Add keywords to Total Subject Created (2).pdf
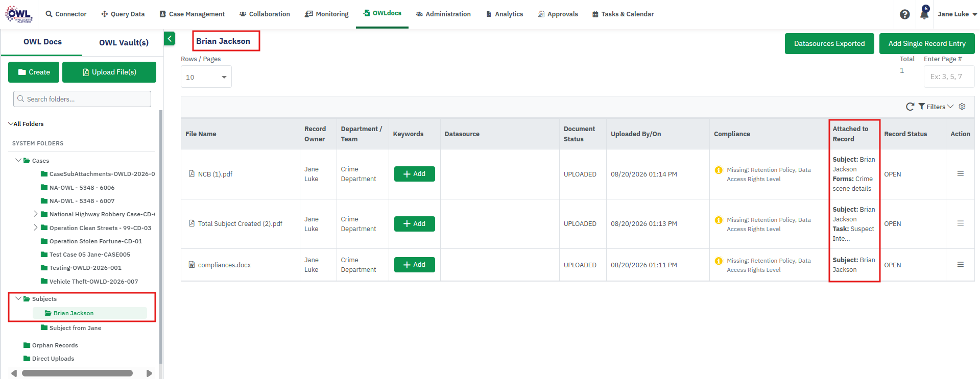Image resolution: width=980 pixels, height=379 pixels. [415, 224]
